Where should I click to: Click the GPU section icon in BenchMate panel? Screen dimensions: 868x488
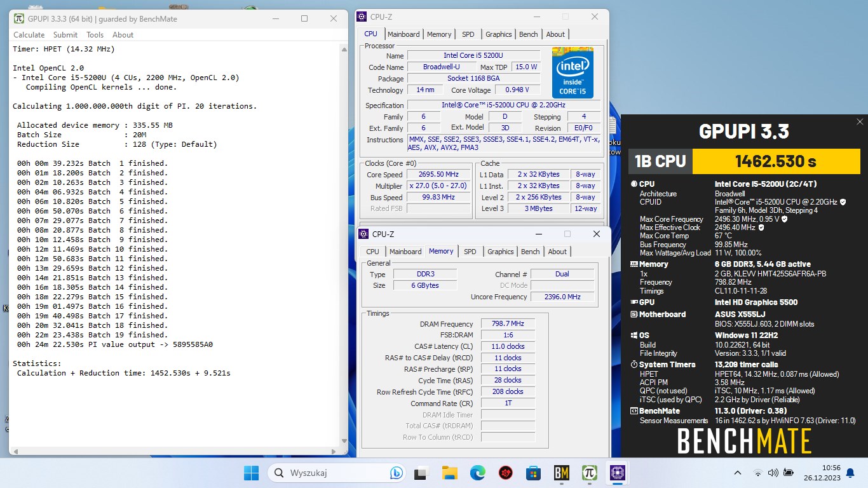(634, 302)
